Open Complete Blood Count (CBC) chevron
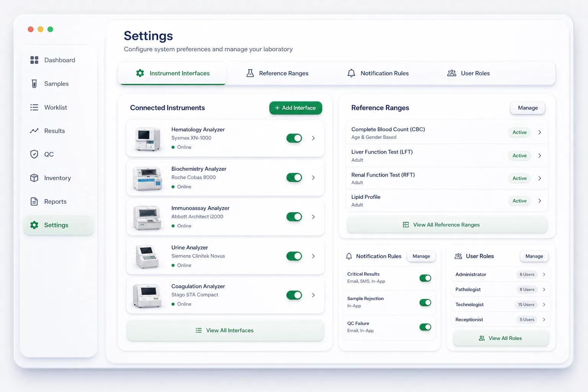 coord(539,132)
